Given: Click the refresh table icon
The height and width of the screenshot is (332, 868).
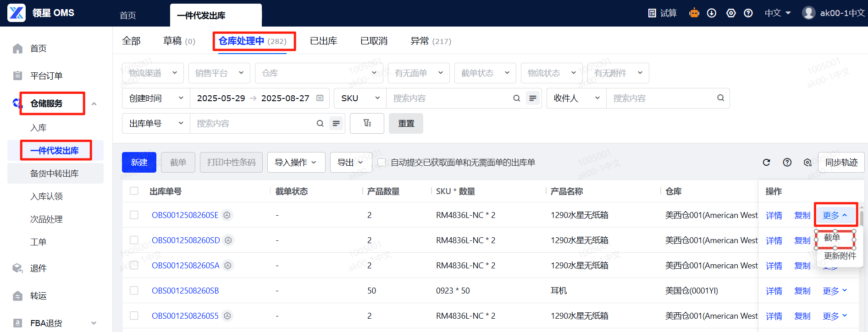Looking at the screenshot, I should (766, 162).
